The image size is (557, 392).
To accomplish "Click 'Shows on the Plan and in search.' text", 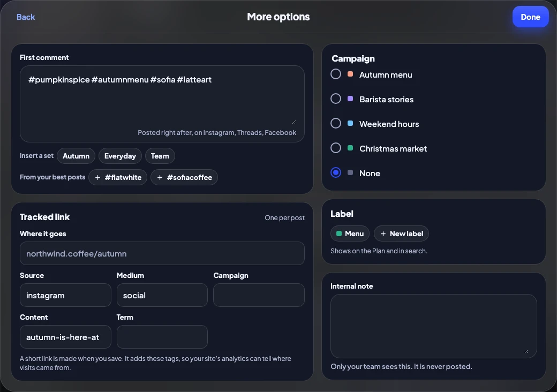I will 379,251.
